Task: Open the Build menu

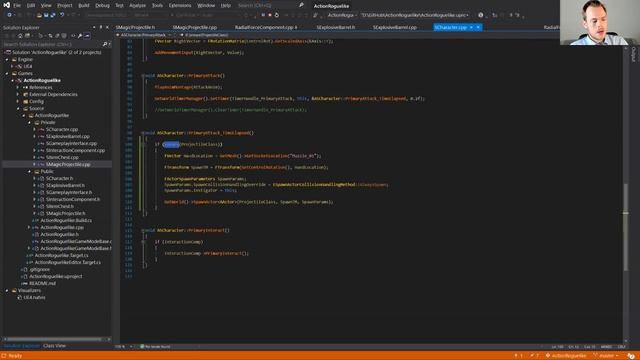Action: 84,6
